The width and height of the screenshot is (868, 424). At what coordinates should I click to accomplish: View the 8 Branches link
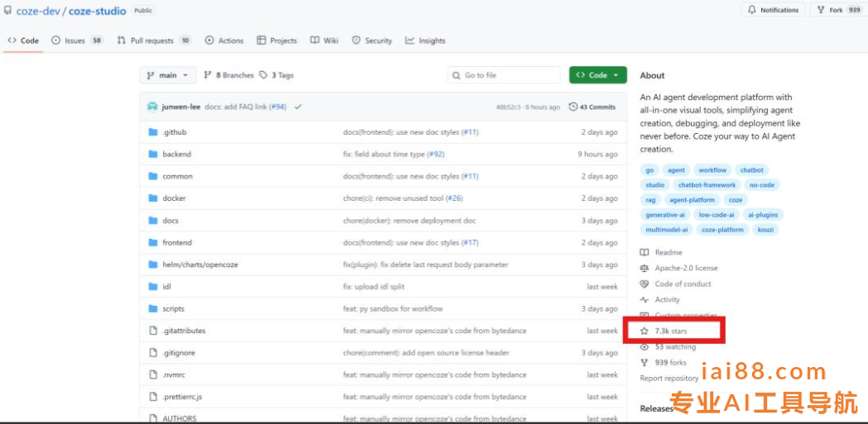(228, 75)
